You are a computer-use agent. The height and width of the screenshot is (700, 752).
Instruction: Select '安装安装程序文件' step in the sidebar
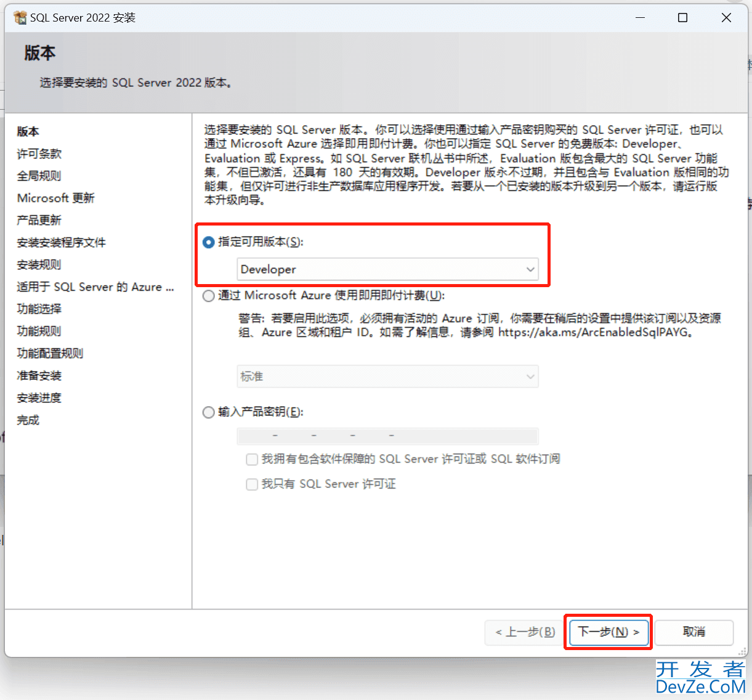click(61, 242)
